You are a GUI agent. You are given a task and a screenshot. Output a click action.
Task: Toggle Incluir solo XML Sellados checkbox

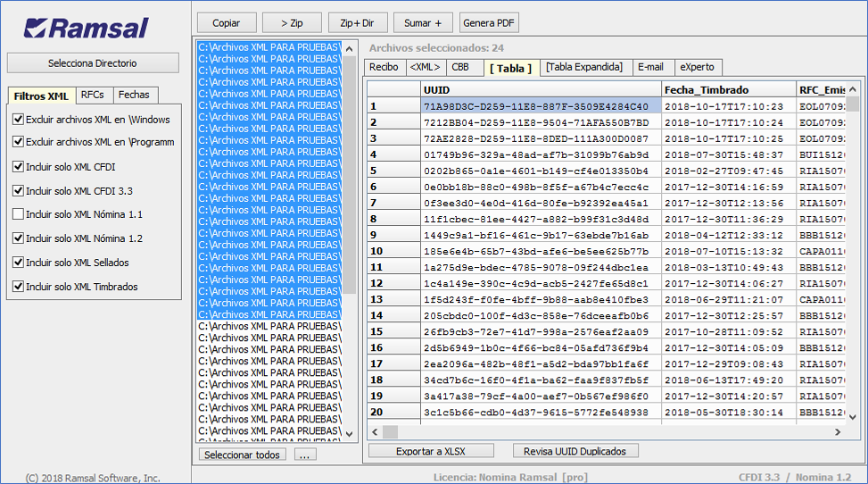(18, 263)
